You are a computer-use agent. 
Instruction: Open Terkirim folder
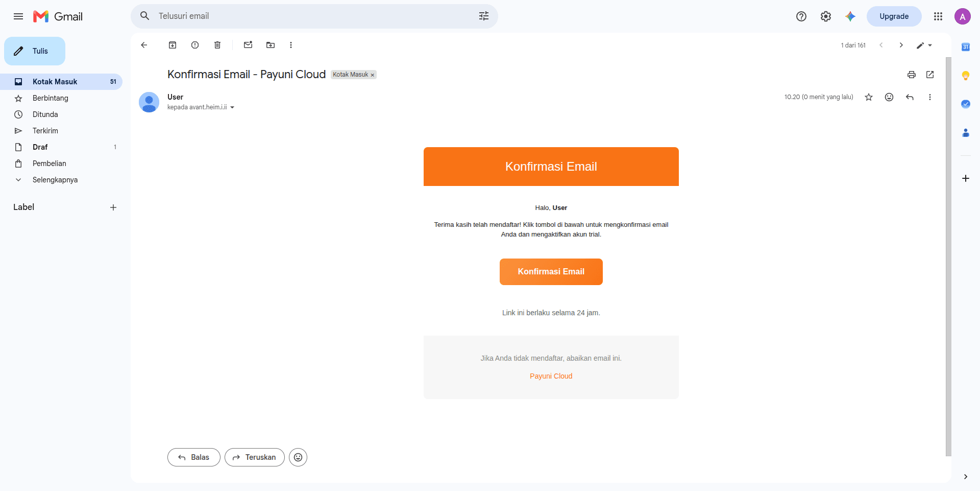tap(61, 131)
